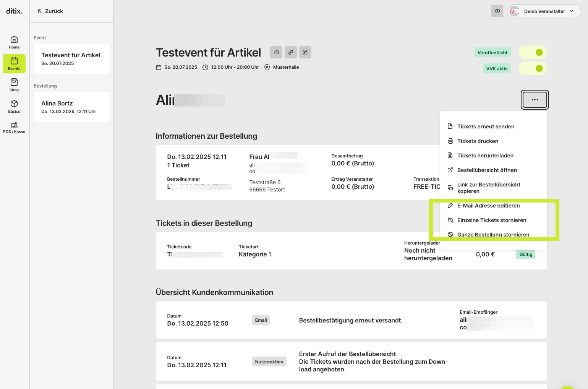
Task: Click the Alina Bortz order card
Action: tap(71, 107)
